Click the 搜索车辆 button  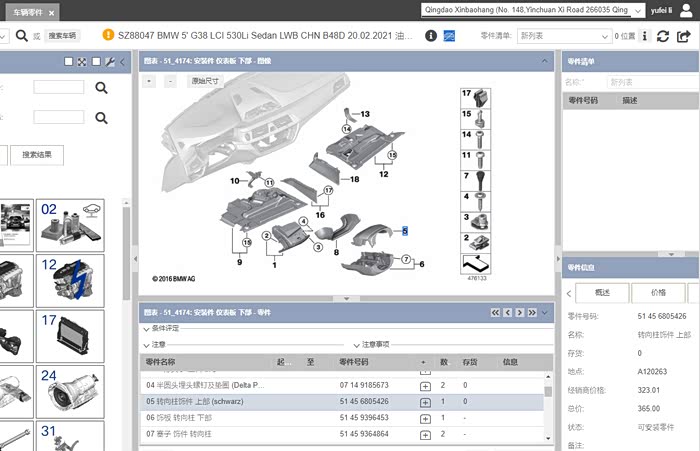[62, 36]
